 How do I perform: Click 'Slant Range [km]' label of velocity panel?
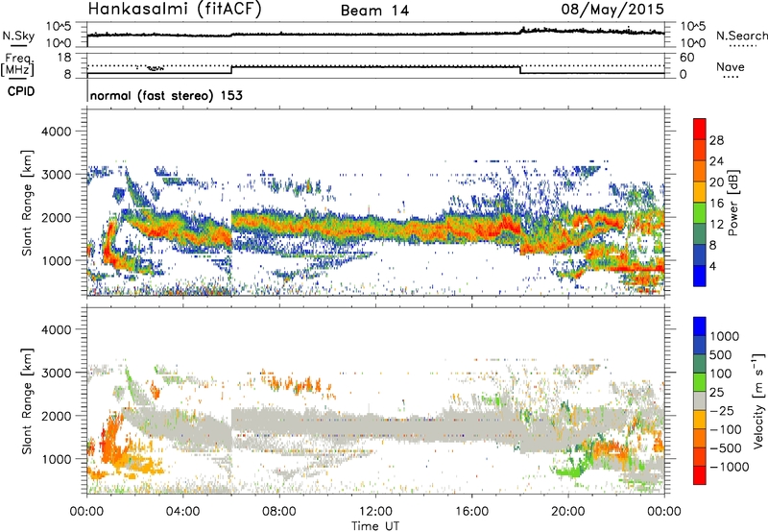pyautogui.click(x=27, y=400)
